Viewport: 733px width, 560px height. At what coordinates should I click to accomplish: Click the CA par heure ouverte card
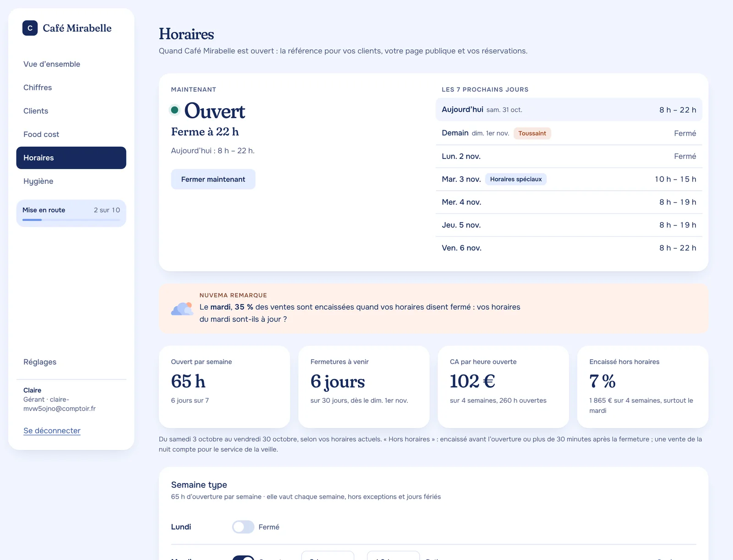pyautogui.click(x=503, y=387)
